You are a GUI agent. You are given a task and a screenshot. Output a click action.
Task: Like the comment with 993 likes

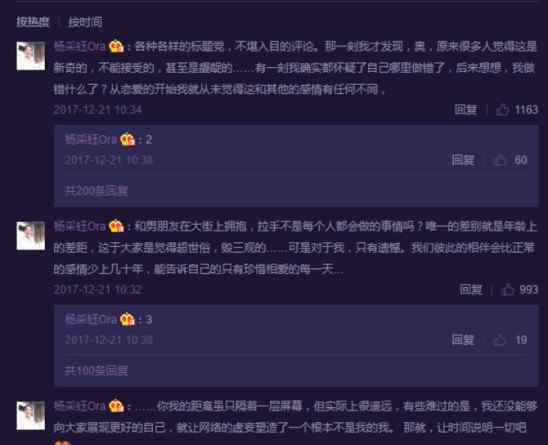pyautogui.click(x=507, y=289)
